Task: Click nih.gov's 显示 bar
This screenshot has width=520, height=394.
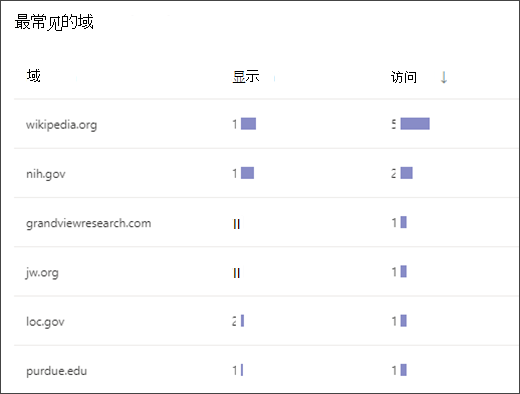Action: coord(247,173)
